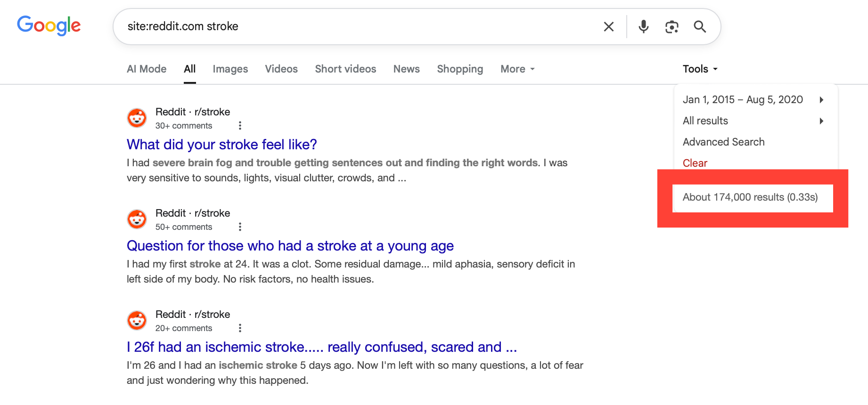The height and width of the screenshot is (405, 868).
Task: Click 'Reddit · r/stroke' above 50+ comments
Action: click(x=193, y=213)
